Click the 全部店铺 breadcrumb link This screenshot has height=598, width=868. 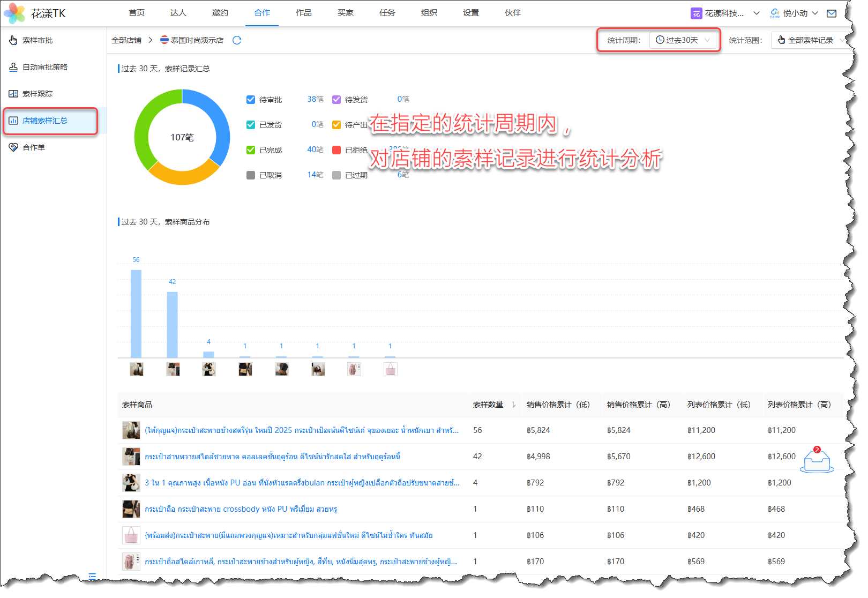coord(126,40)
